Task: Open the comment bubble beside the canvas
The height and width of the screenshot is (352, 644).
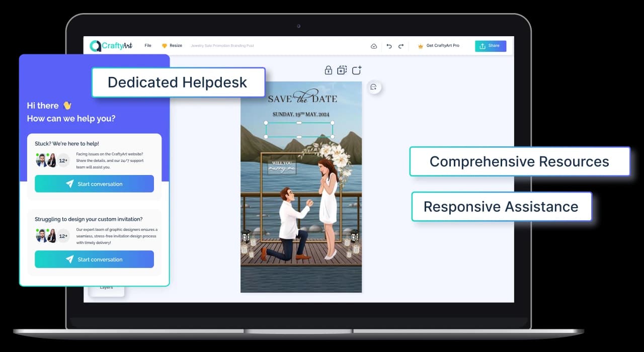Action: [x=373, y=87]
